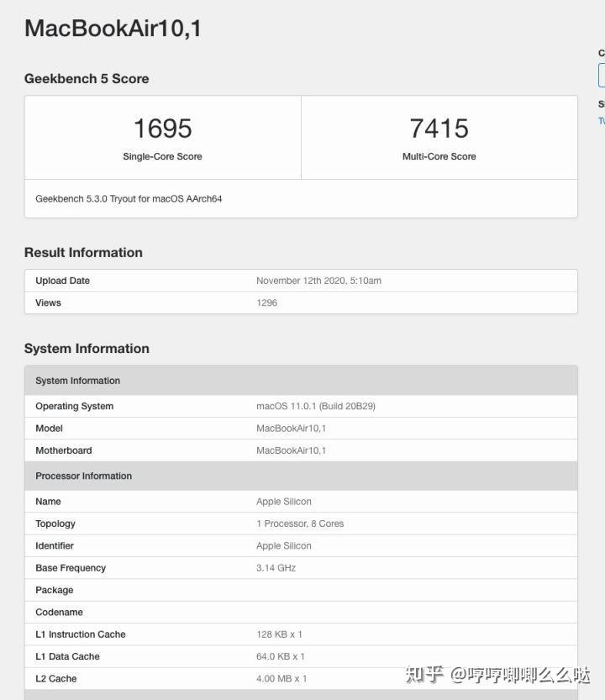Select MacBookAir10,1 value in Motherboard row
605x700 pixels.
pyautogui.click(x=291, y=450)
